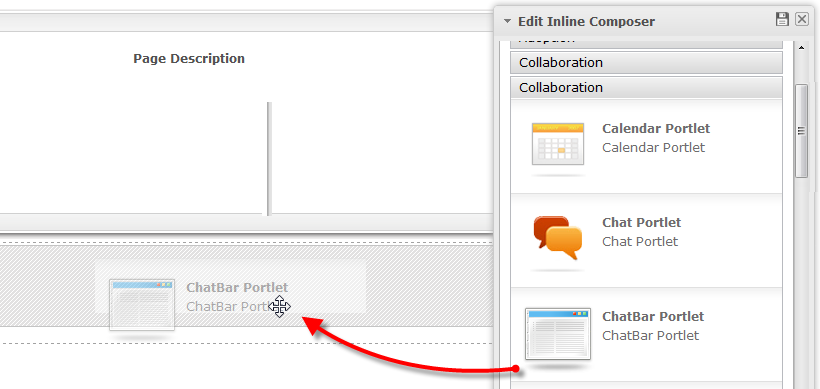
Task: Select the ChatBar Portlet icon in composer list
Action: tap(558, 334)
